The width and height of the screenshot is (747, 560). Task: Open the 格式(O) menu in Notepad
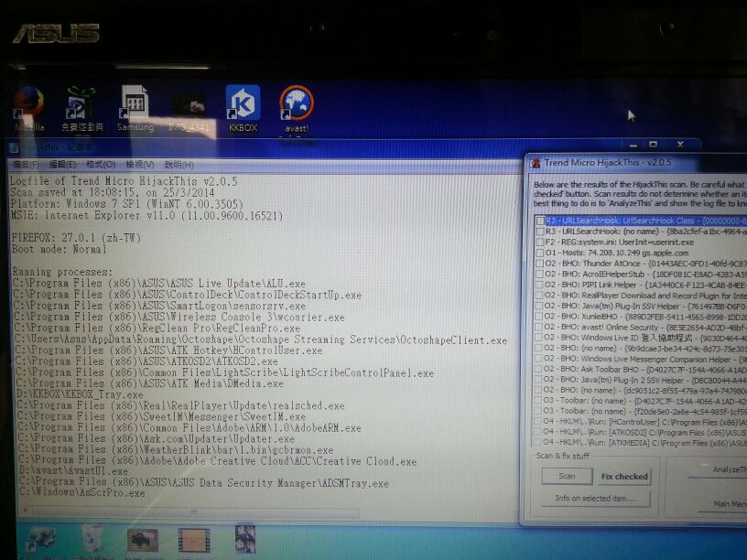[x=101, y=165]
